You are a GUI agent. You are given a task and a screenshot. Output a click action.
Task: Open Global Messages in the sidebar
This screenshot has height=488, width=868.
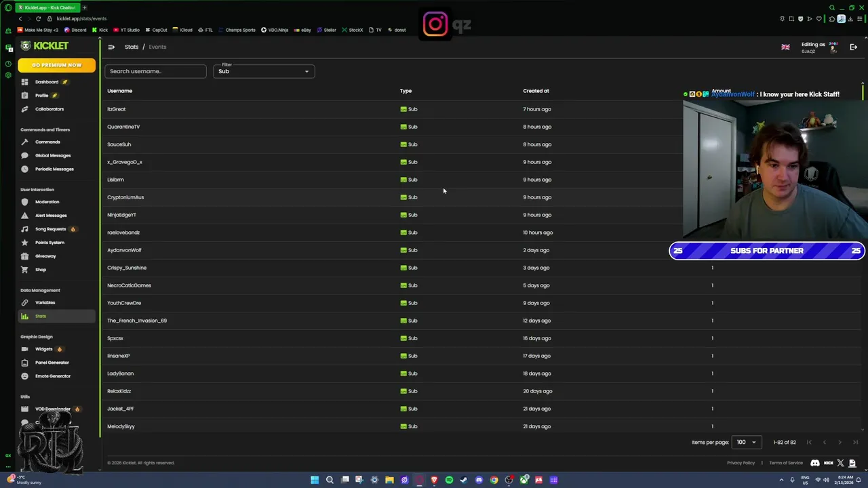tap(53, 155)
